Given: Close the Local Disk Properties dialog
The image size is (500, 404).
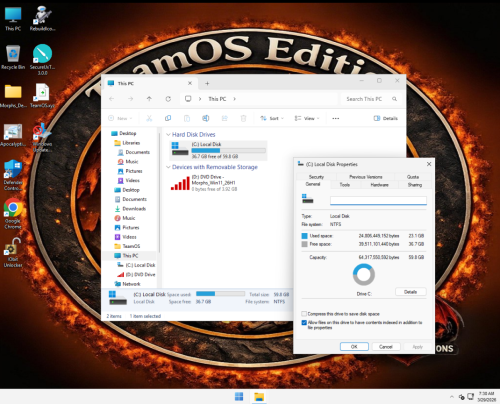Looking at the screenshot, I should (429, 164).
